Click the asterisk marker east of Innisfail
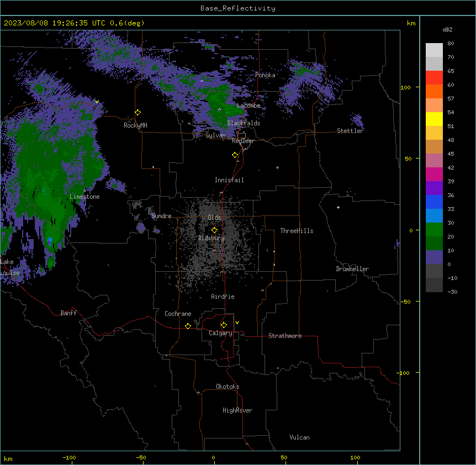The image size is (476, 465). point(277,167)
